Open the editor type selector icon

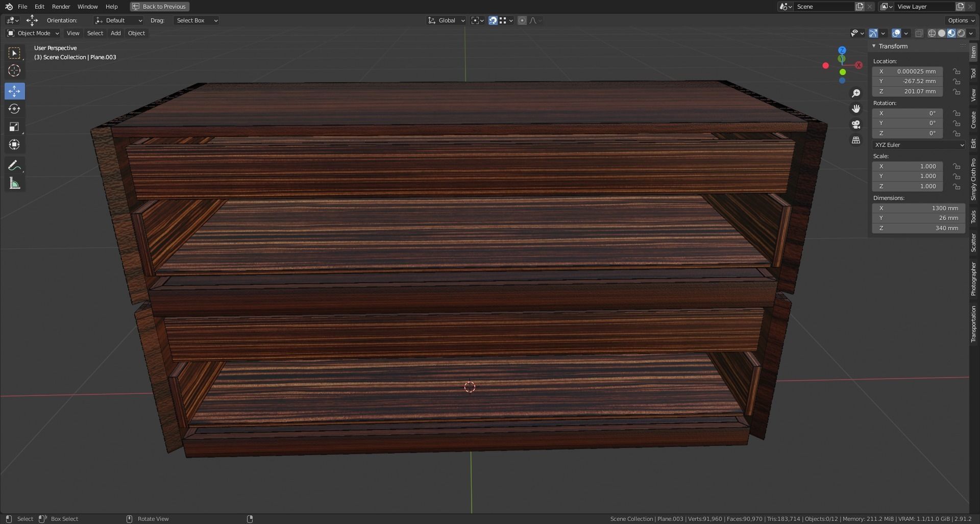(12, 20)
